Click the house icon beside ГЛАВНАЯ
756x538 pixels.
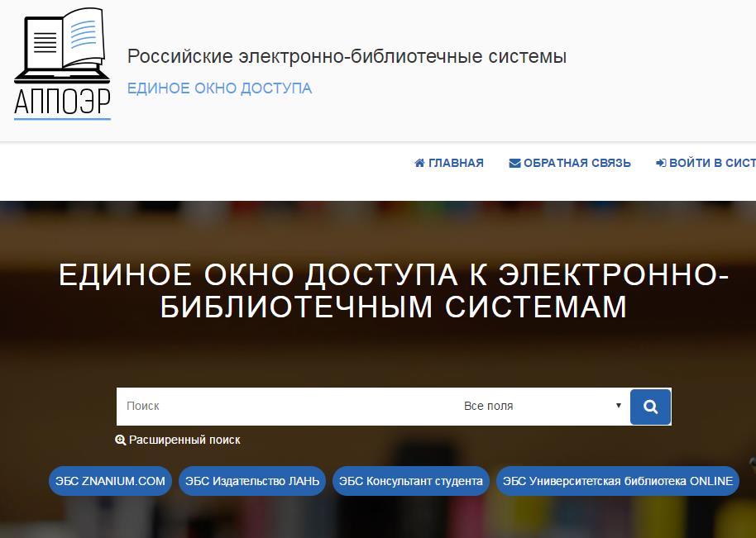coord(419,163)
